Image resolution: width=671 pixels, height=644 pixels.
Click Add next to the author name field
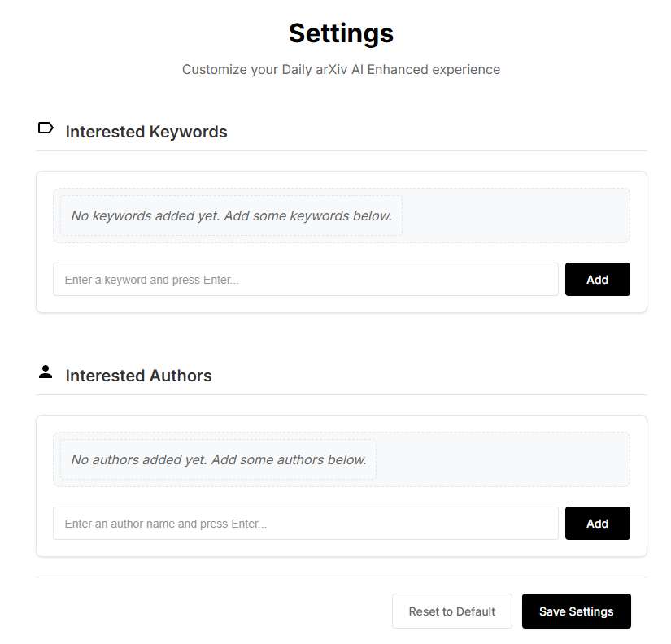[x=598, y=524]
